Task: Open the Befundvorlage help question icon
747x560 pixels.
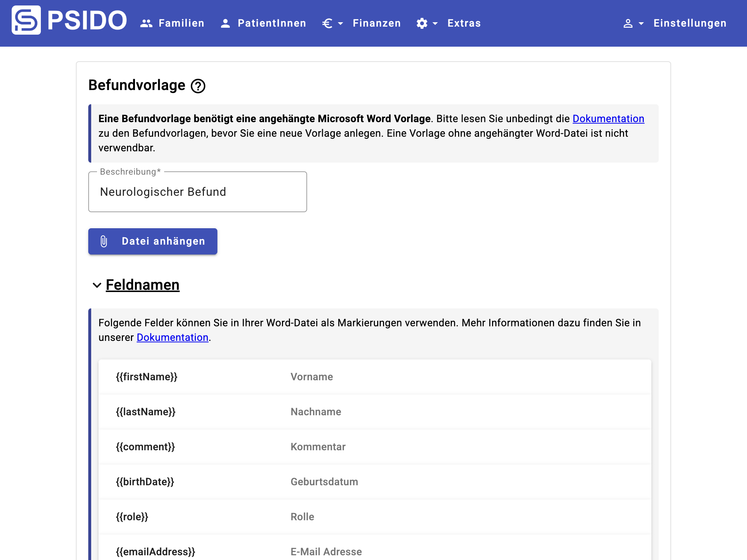Action: (x=198, y=86)
